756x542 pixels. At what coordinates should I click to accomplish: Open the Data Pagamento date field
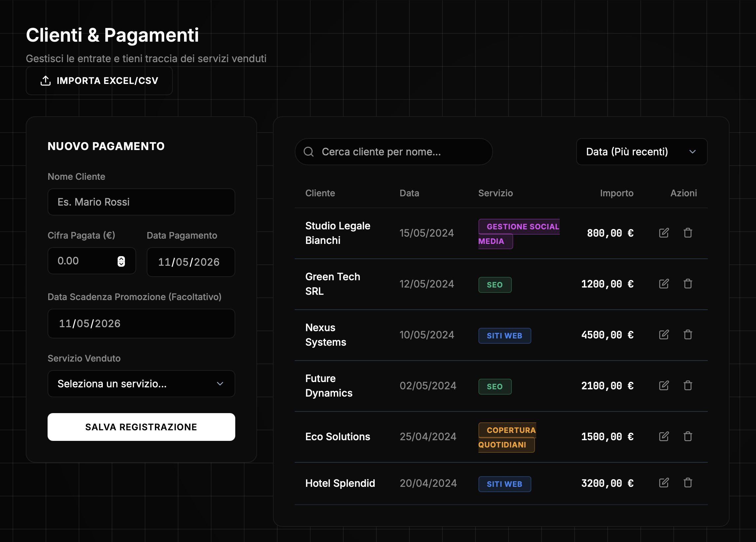[191, 262]
